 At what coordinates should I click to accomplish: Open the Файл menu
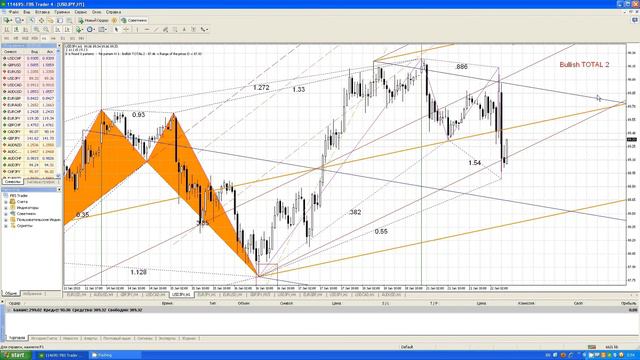13,12
